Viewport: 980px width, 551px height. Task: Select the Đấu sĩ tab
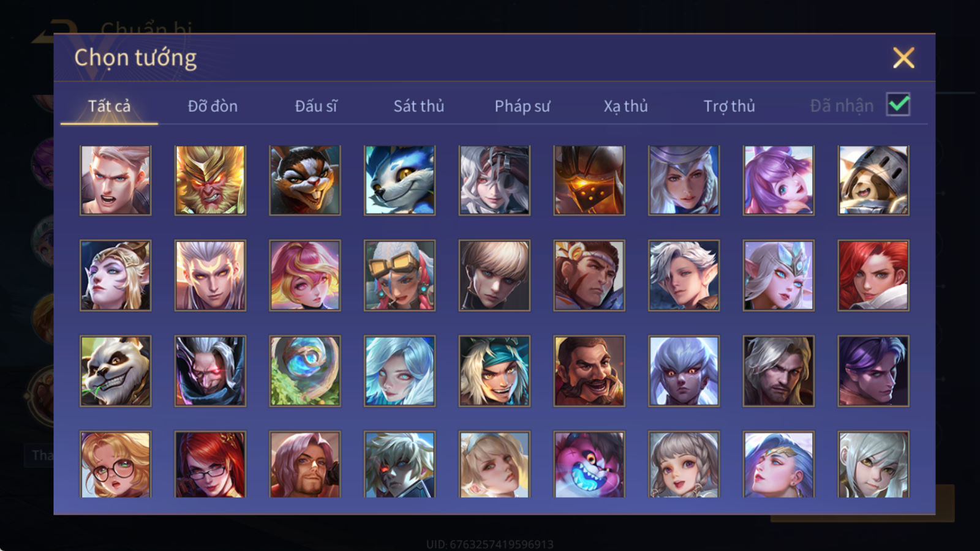click(316, 106)
